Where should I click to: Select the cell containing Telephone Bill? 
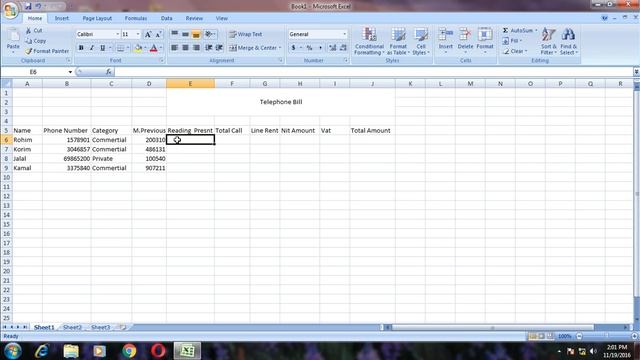coord(281,102)
